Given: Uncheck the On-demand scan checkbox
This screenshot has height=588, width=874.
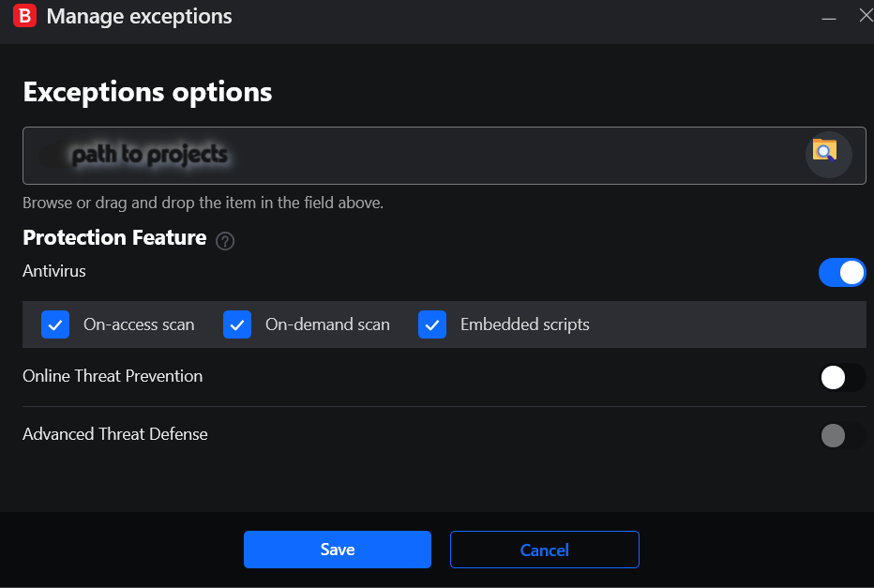Looking at the screenshot, I should coord(237,324).
